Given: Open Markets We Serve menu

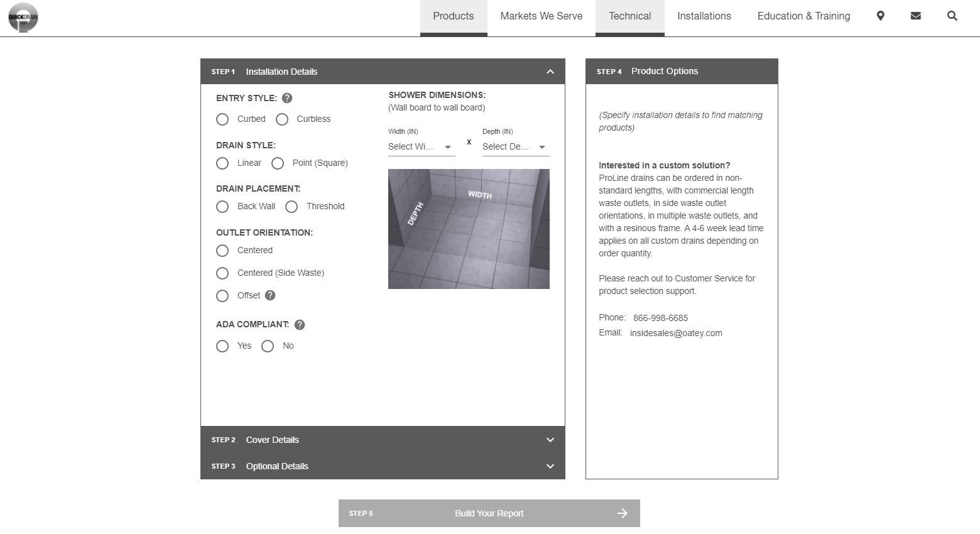Looking at the screenshot, I should click(542, 16).
